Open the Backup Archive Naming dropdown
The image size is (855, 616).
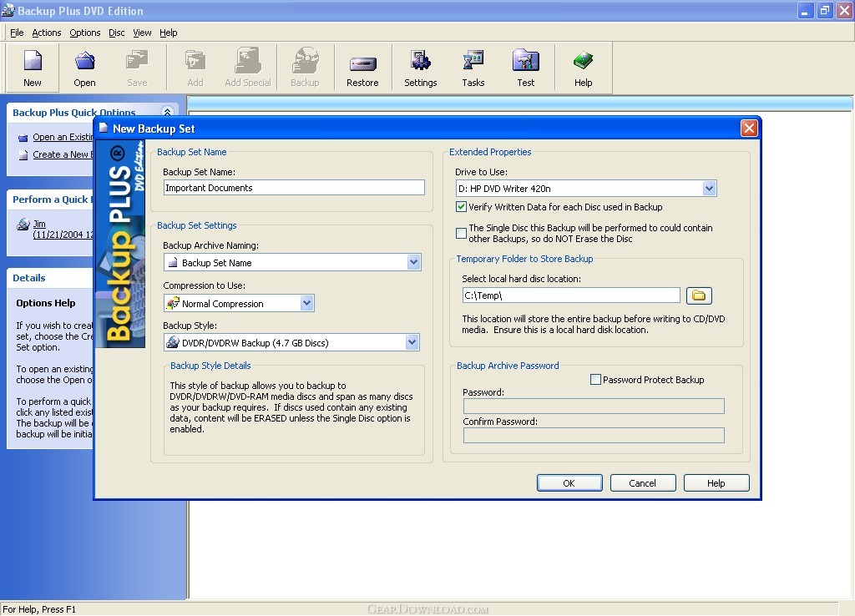click(414, 262)
